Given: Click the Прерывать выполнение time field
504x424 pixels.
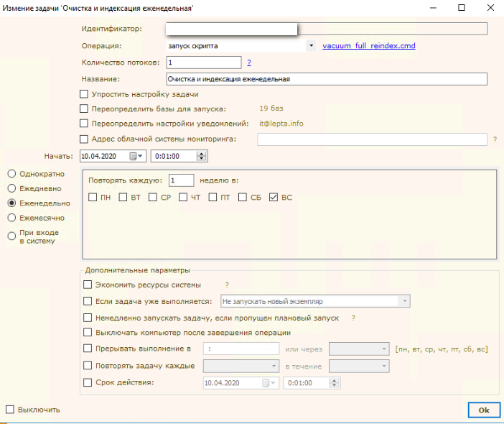Looking at the screenshot, I should point(241,349).
